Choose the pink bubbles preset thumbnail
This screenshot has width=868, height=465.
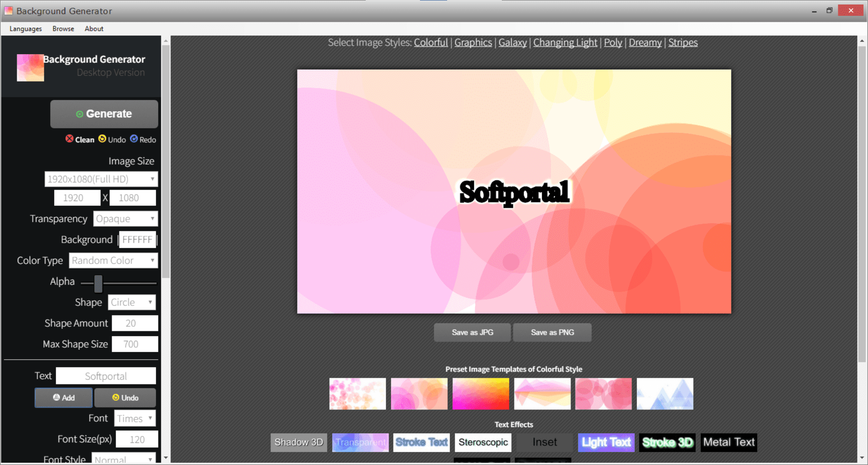358,394
